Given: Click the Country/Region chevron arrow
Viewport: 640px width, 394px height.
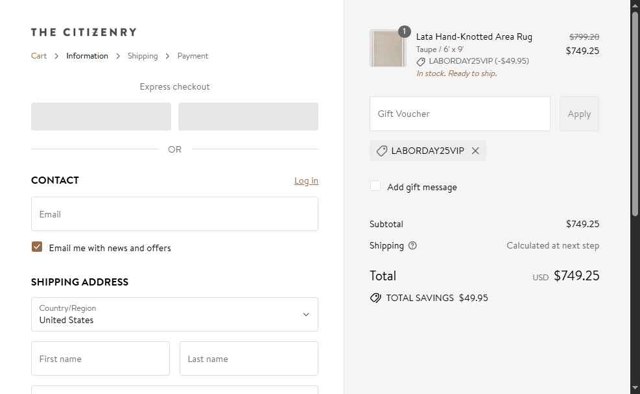Looking at the screenshot, I should tap(306, 314).
